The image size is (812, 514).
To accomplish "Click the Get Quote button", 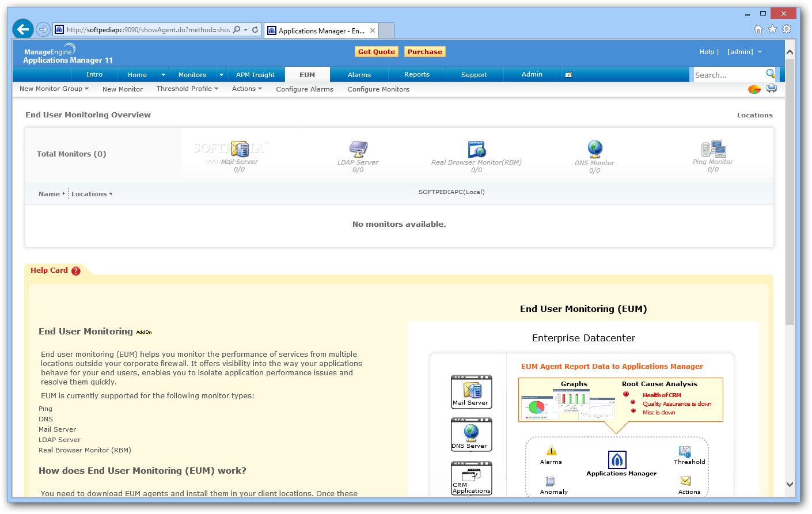I will 377,52.
